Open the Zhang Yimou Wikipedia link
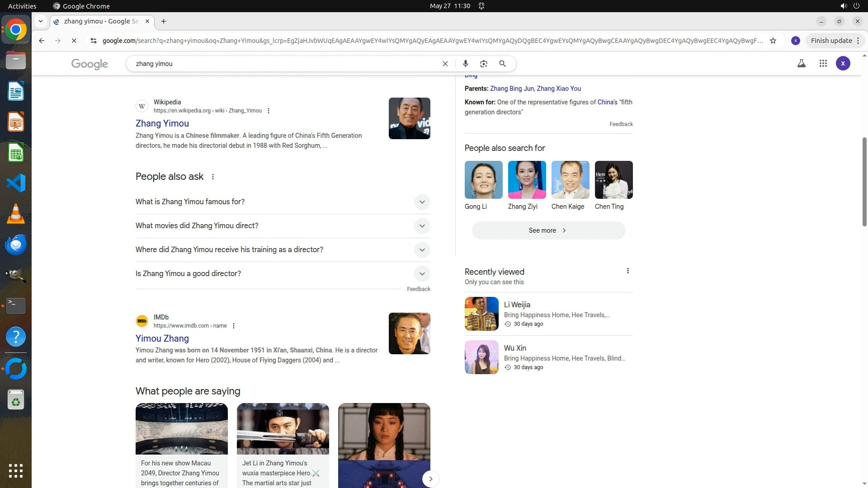The image size is (868, 488). coord(162,123)
